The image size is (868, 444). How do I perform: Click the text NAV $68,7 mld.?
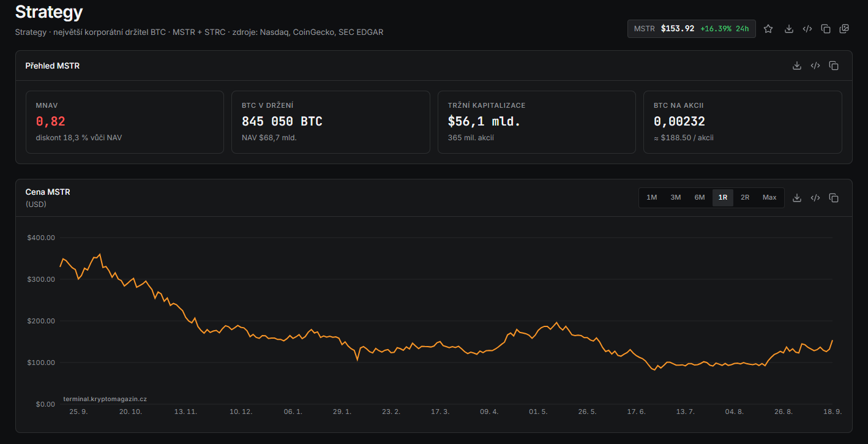click(269, 138)
